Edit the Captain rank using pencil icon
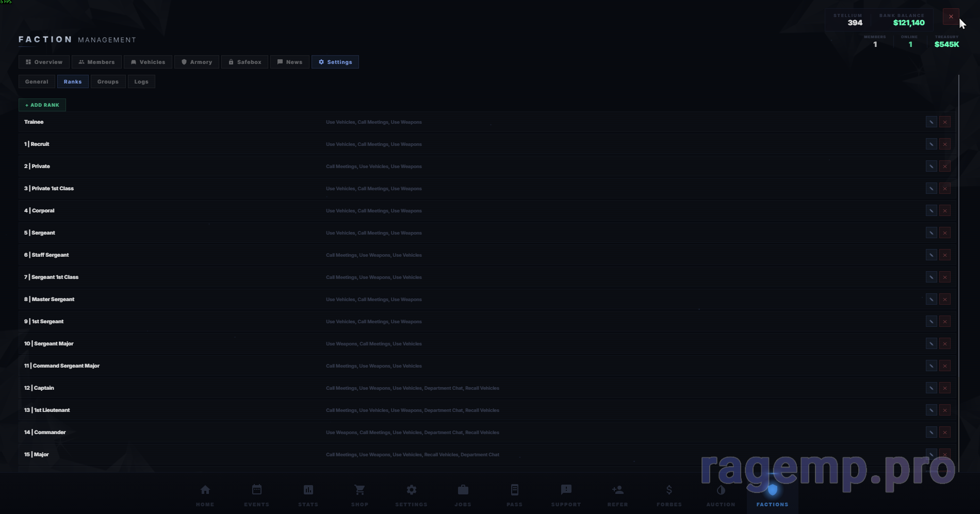The height and width of the screenshot is (514, 980). click(931, 388)
